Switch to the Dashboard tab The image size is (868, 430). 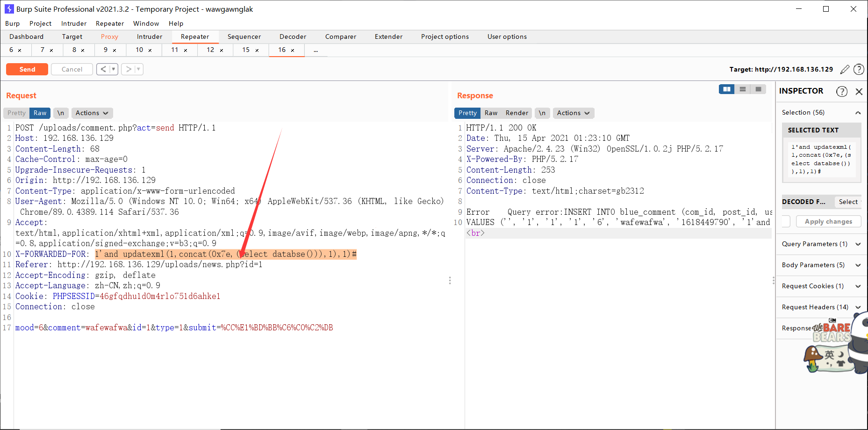[x=26, y=36]
